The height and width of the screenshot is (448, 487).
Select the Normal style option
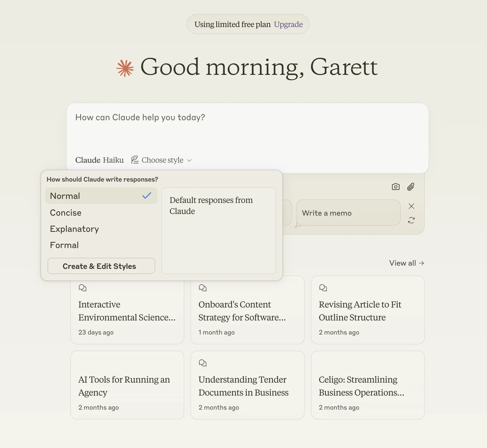pos(101,196)
